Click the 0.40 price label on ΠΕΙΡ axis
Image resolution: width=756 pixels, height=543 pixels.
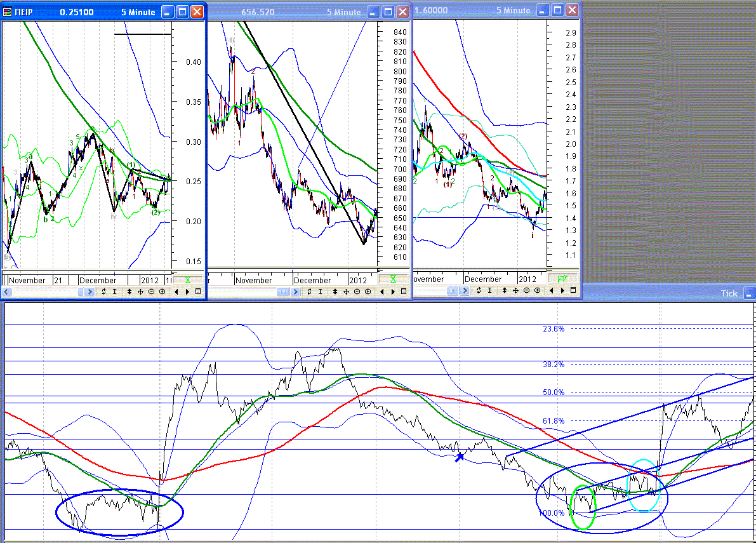(194, 62)
